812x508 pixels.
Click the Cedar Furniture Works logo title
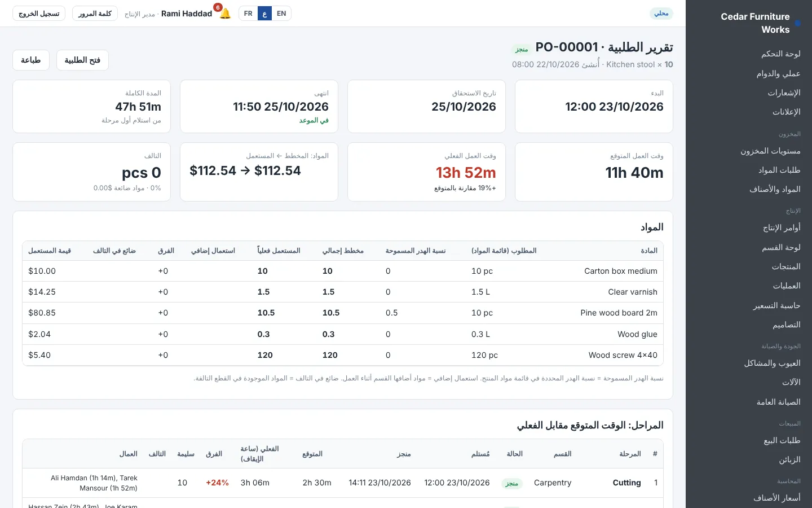click(755, 23)
